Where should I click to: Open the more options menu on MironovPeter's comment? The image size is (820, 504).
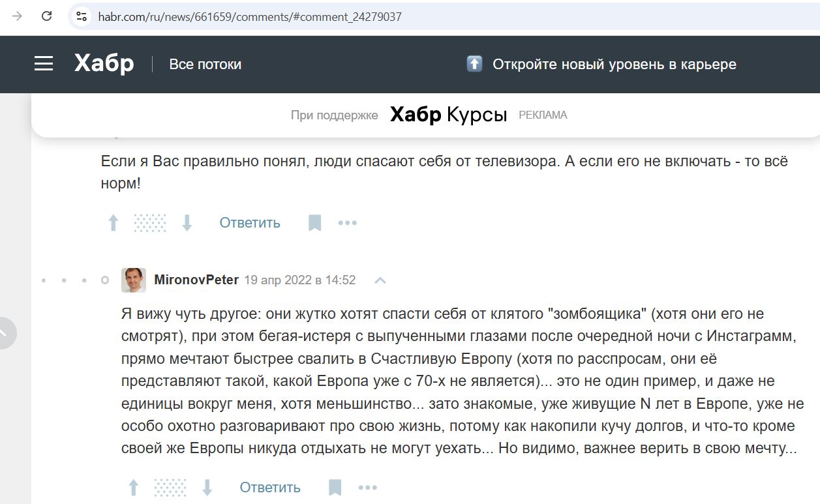tap(369, 486)
